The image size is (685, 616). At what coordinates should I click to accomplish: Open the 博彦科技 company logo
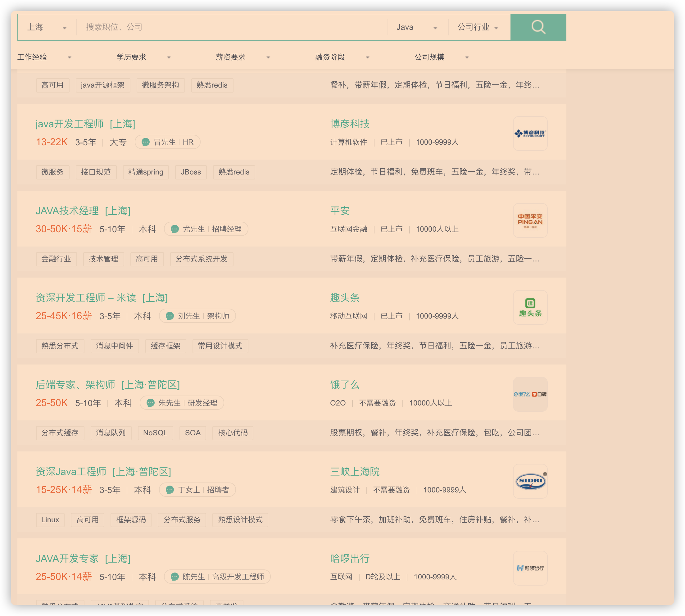pyautogui.click(x=530, y=134)
